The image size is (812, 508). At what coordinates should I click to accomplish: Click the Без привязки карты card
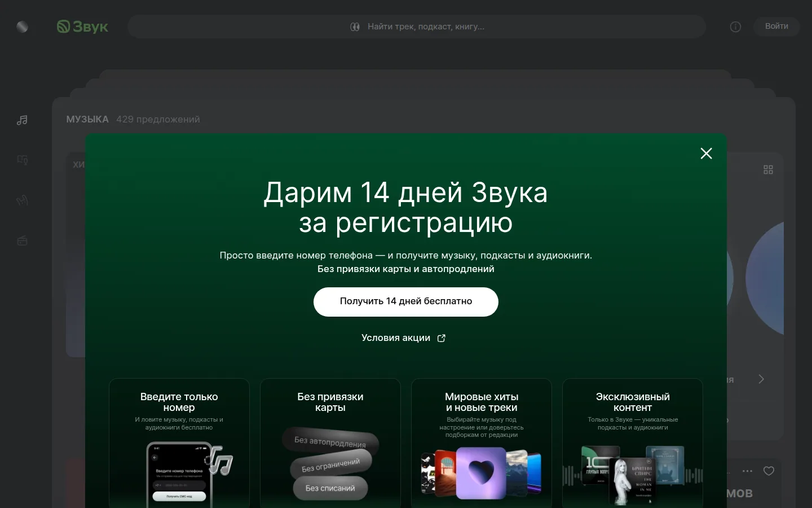click(x=330, y=443)
